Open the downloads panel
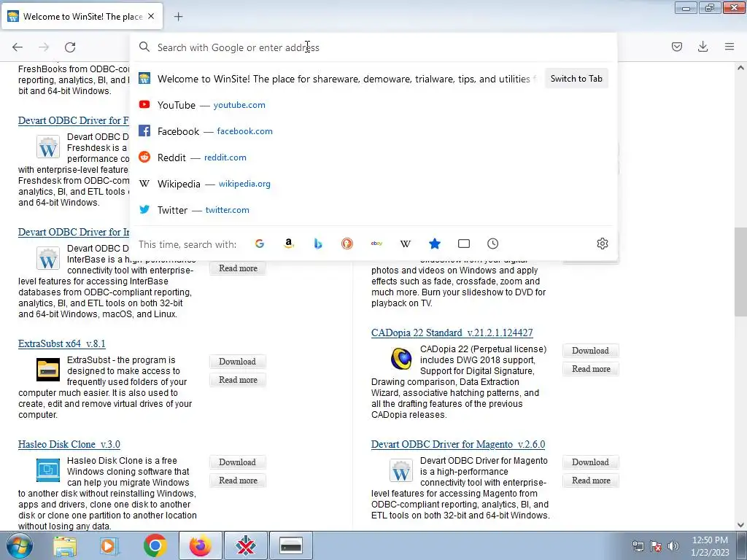The width and height of the screenshot is (747, 560). 703,47
